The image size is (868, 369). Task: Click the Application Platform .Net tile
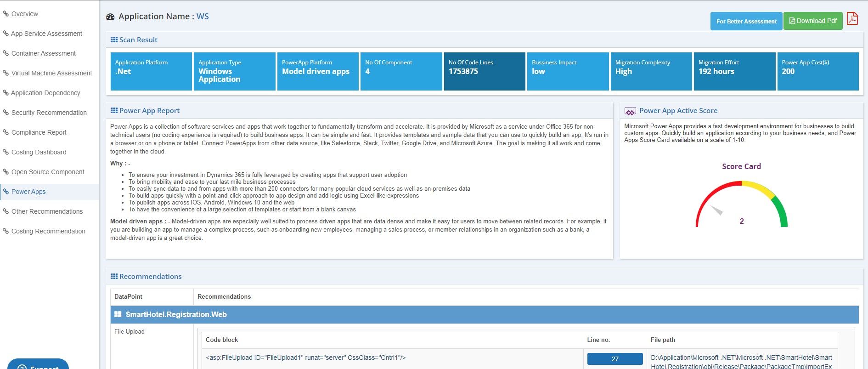pos(151,71)
